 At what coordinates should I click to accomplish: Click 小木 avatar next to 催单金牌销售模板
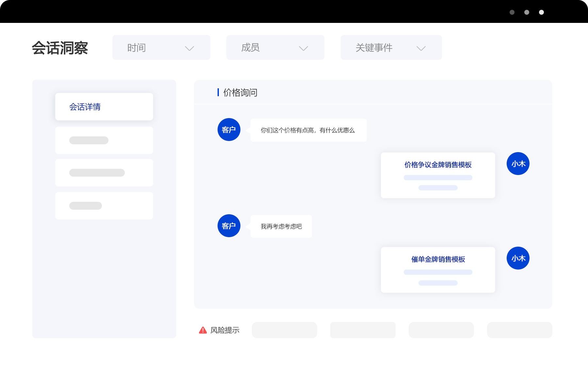coord(518,258)
